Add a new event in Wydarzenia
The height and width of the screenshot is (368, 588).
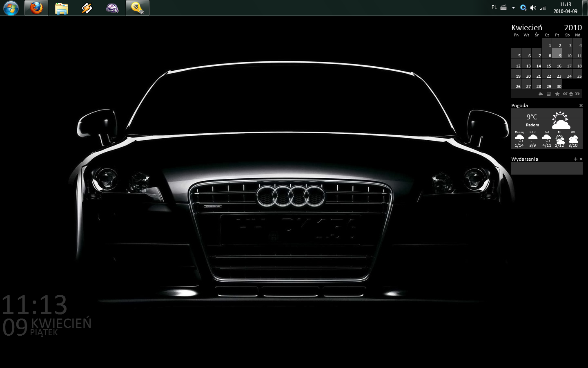coord(576,159)
